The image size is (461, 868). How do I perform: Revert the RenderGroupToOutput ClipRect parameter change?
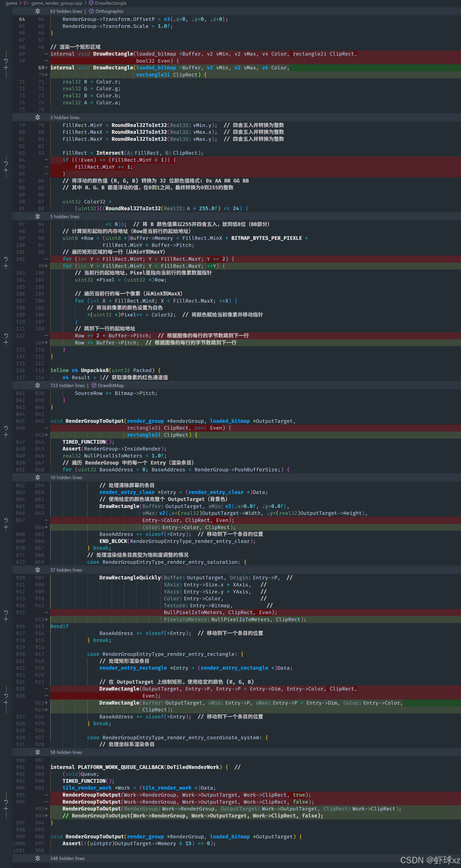pos(6,428)
